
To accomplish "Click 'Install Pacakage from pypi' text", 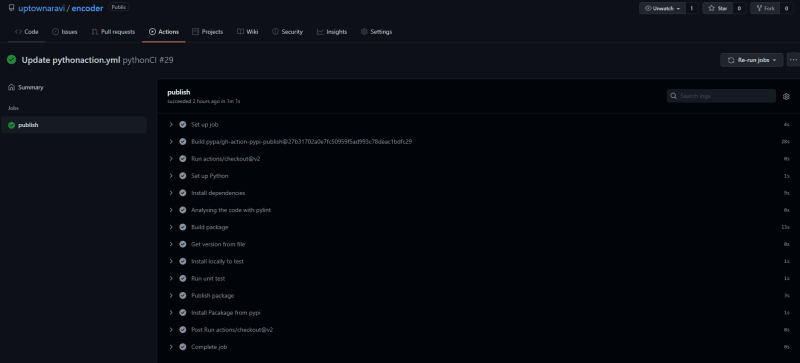I will [x=226, y=312].
